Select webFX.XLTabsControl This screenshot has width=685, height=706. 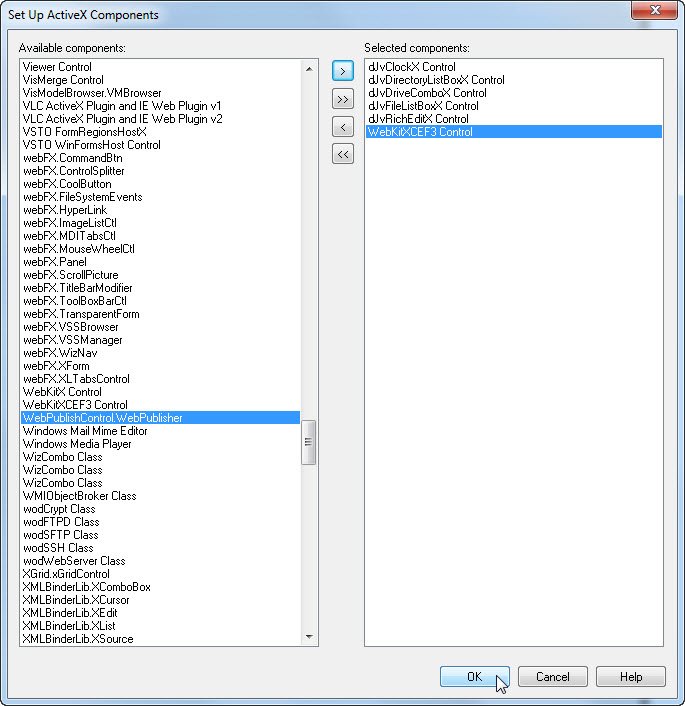(x=160, y=379)
